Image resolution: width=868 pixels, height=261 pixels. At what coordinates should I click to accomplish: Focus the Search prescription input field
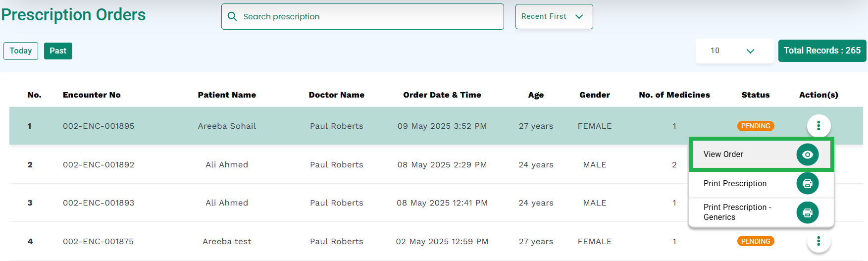click(362, 16)
